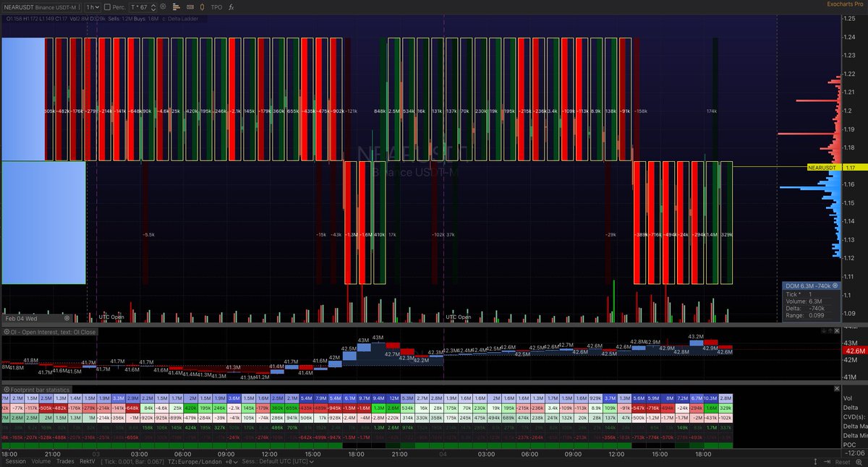Click the Footprint bar statistics panel title
Viewport: 868px width, 467px height.
pyautogui.click(x=41, y=389)
